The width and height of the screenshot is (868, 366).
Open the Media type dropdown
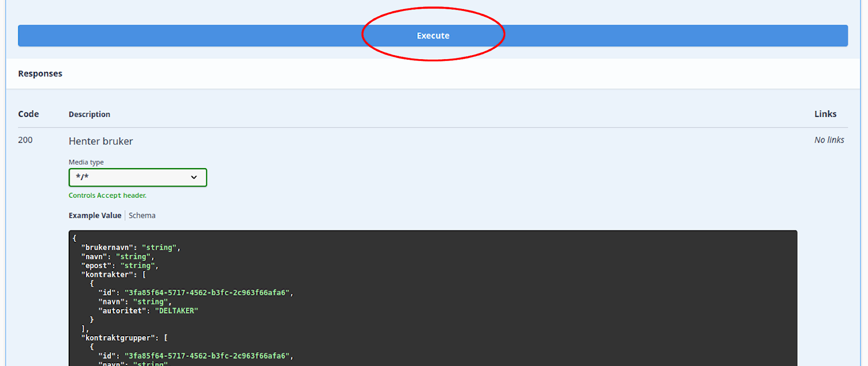[x=137, y=177]
